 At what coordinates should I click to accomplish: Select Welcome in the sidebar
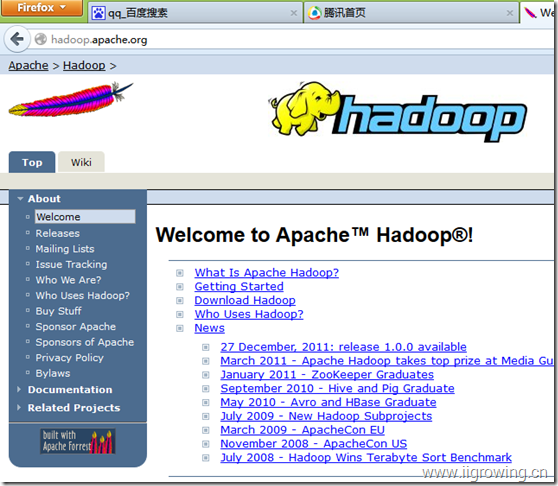click(x=85, y=217)
